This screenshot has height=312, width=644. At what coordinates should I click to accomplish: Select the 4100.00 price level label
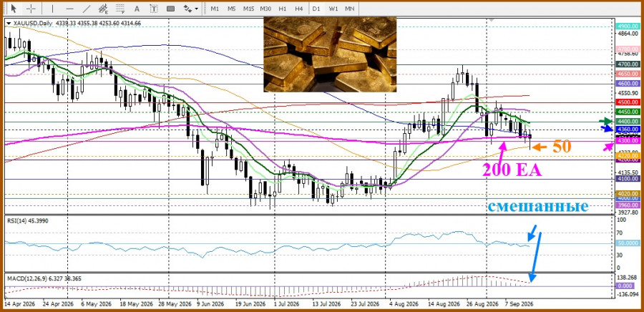[x=628, y=179]
